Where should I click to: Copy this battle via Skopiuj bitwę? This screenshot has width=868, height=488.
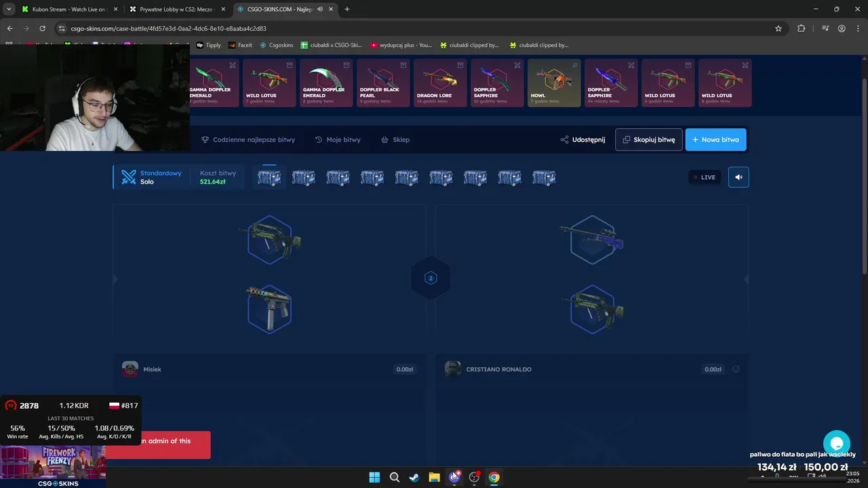click(x=649, y=140)
